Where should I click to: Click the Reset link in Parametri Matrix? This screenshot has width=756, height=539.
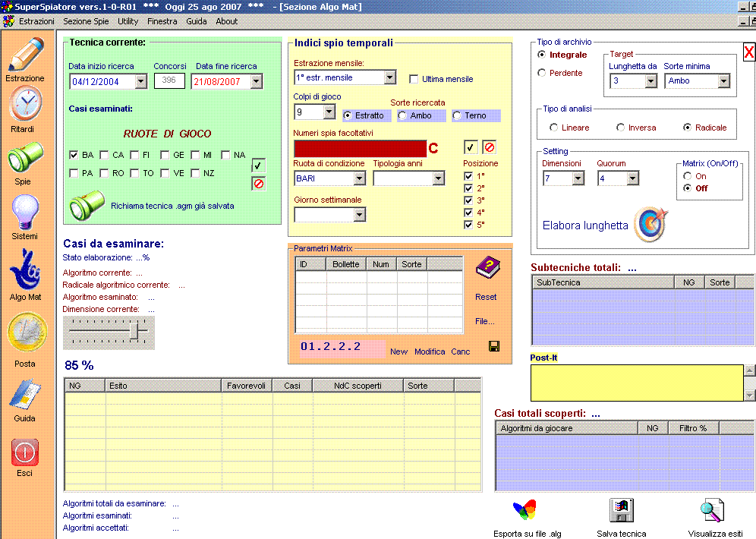(486, 297)
